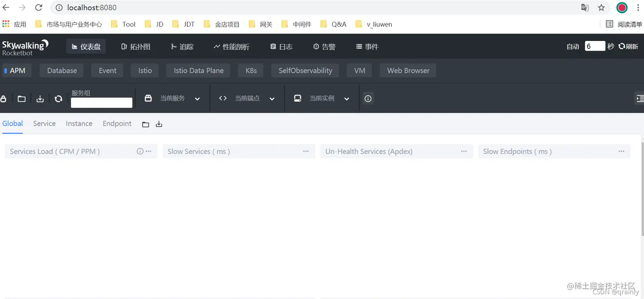Viewport: 644px width, 299px height.
Task: Open the 阅读清单 reading list
Action: [624, 24]
